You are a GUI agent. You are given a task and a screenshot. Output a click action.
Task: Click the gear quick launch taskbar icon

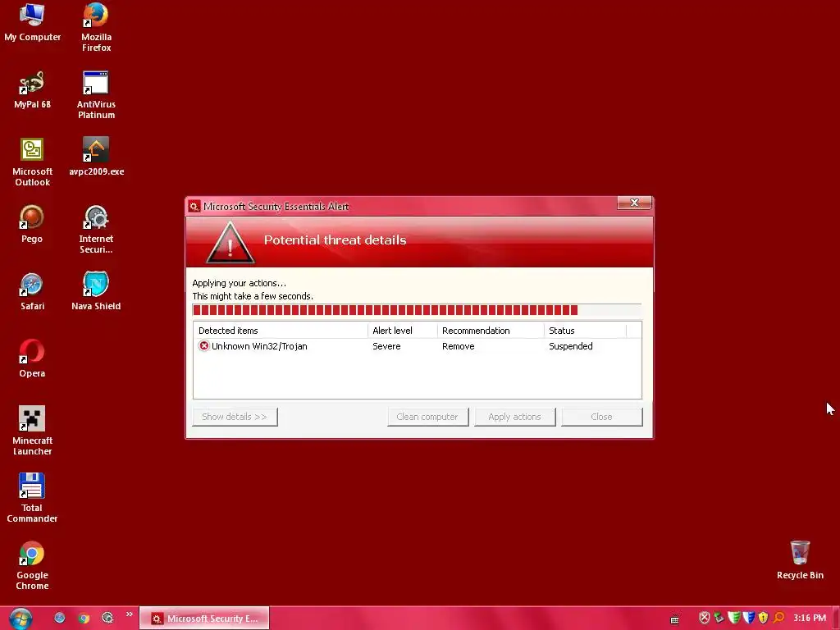[107, 619]
